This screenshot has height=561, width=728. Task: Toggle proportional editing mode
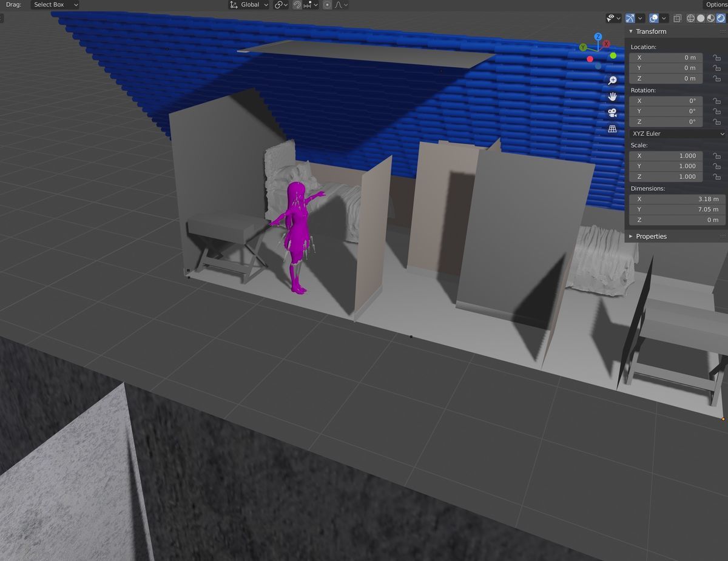[327, 5]
